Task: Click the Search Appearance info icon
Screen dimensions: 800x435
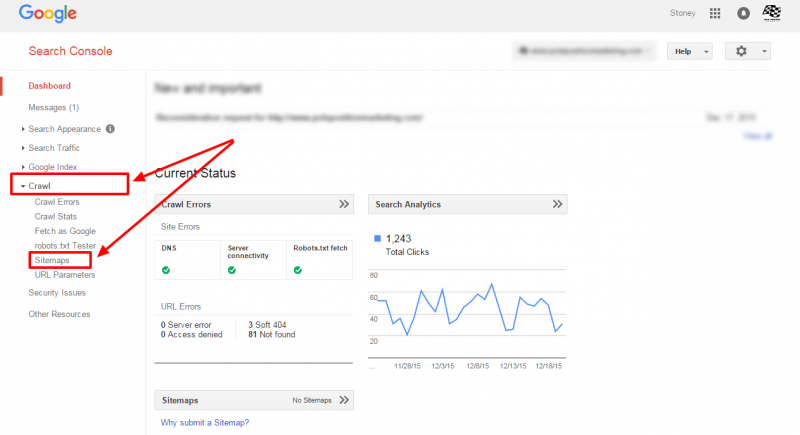Action: 110,129
